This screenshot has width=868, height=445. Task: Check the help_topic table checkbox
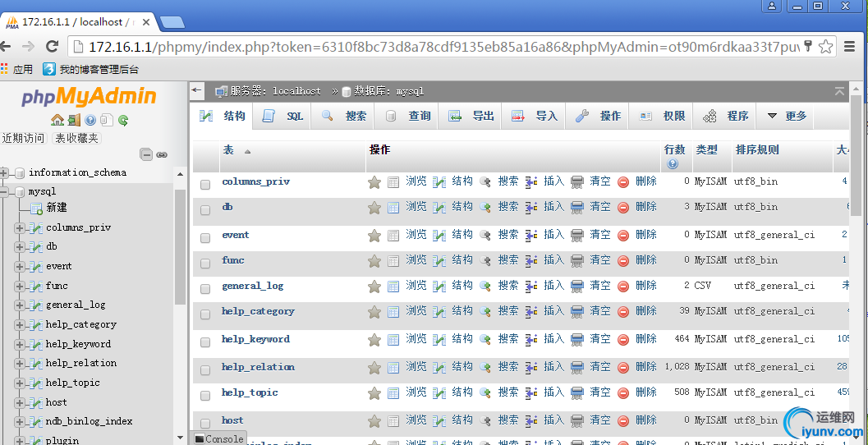point(205,396)
